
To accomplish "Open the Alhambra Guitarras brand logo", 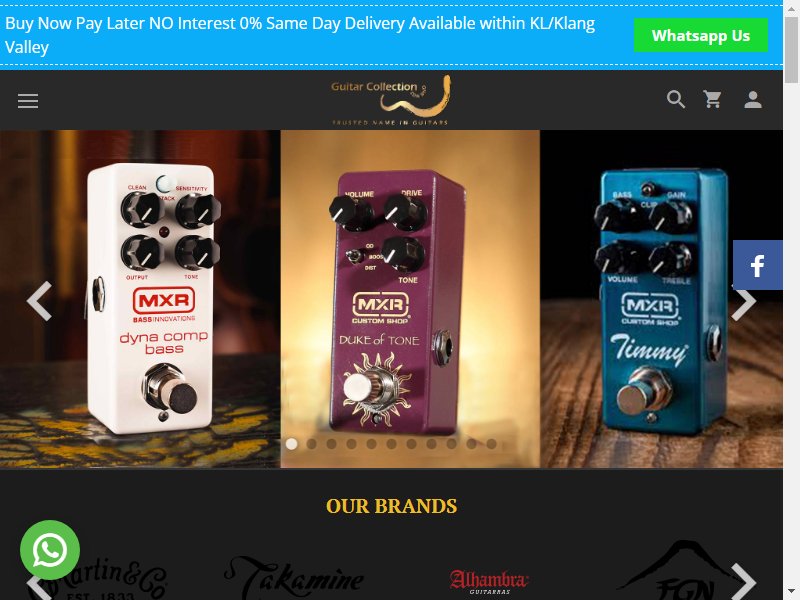I will tap(489, 582).
